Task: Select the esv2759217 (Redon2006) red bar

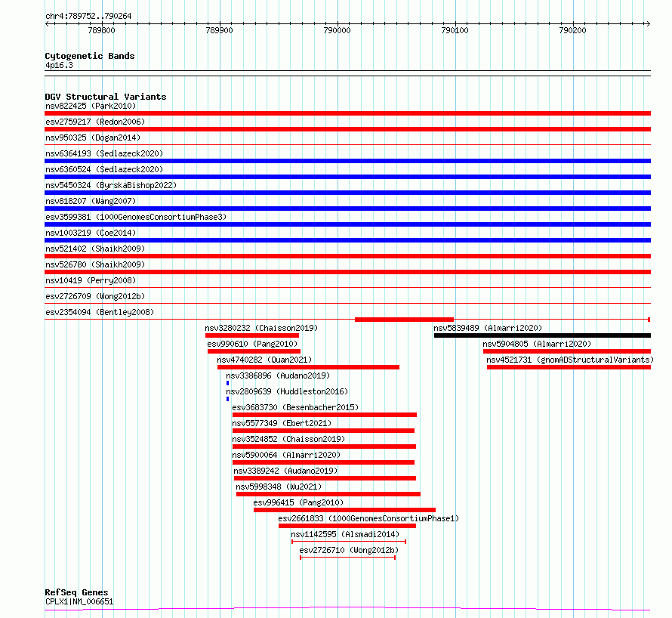Action: (x=347, y=129)
